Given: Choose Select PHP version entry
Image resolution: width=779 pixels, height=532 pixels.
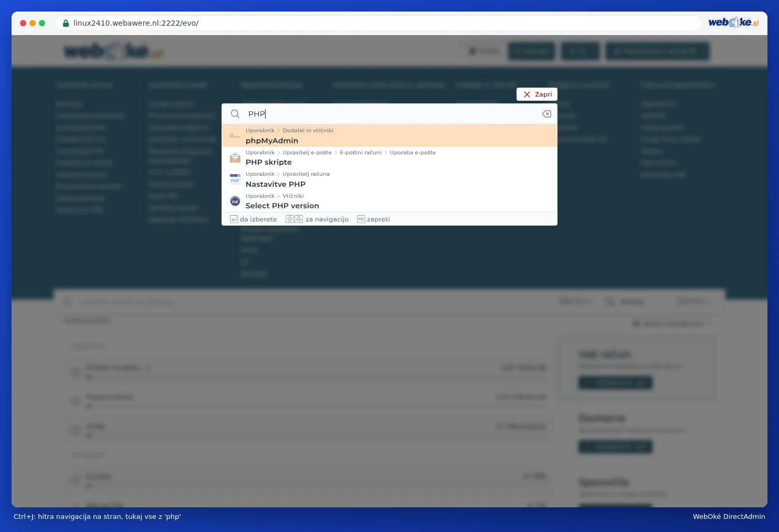Looking at the screenshot, I should 389,201.
